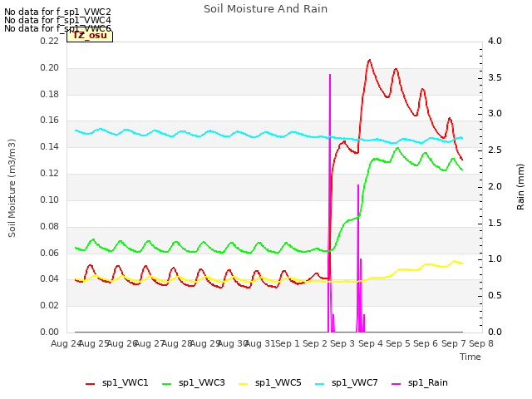Image resolution: width=532 pixels, height=399 pixels.
Task: Select the sp1_VWC5 legend label
Action: (x=278, y=383)
